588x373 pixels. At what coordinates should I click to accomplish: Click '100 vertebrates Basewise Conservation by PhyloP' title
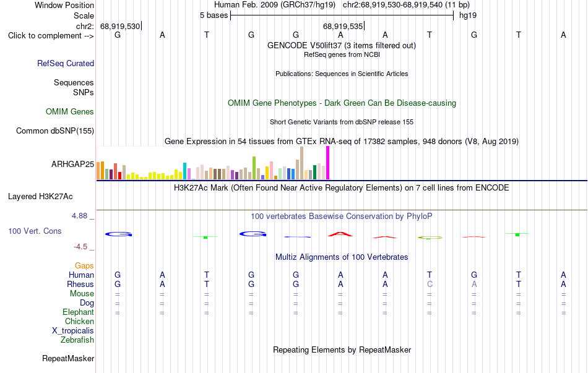(341, 217)
